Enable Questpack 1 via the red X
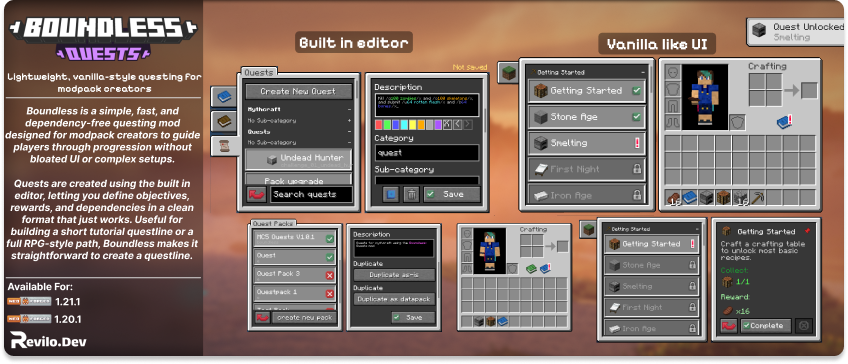Viewport: 848px width, 364px height. pos(330,294)
